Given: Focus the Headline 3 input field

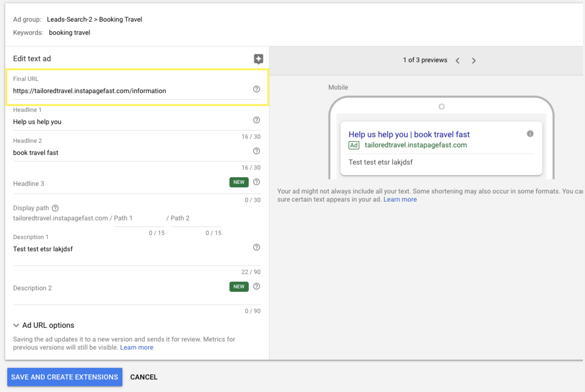Looking at the screenshot, I should coord(118,184).
